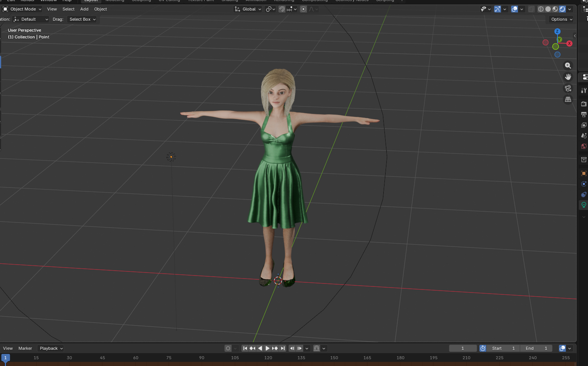
Task: Toggle use preview range clock icon
Action: point(483,348)
